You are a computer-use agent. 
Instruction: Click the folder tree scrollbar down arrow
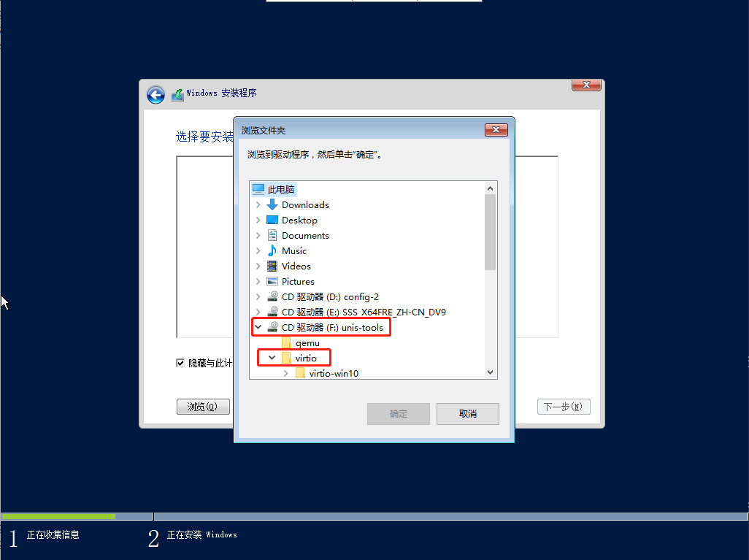coord(490,372)
